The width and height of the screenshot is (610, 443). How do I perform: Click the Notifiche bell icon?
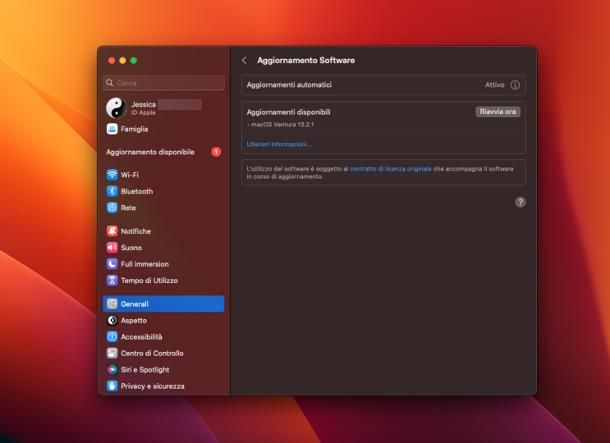pyautogui.click(x=112, y=231)
